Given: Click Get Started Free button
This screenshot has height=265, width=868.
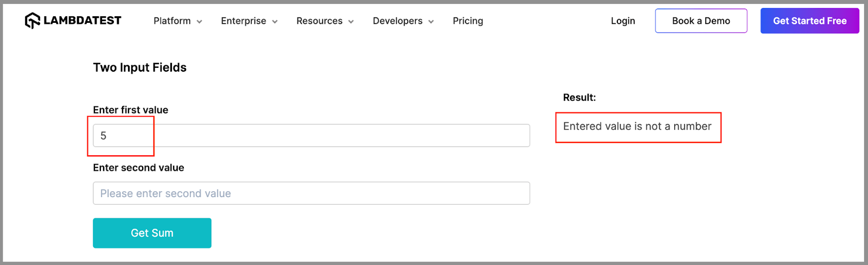Looking at the screenshot, I should (809, 21).
